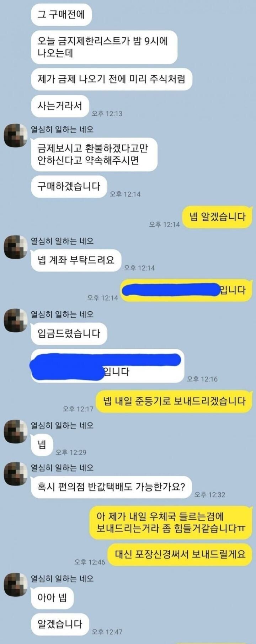Tap profile avatar beside the 12:29 '넵' reply
256x644 pixels.
[x=16, y=431]
